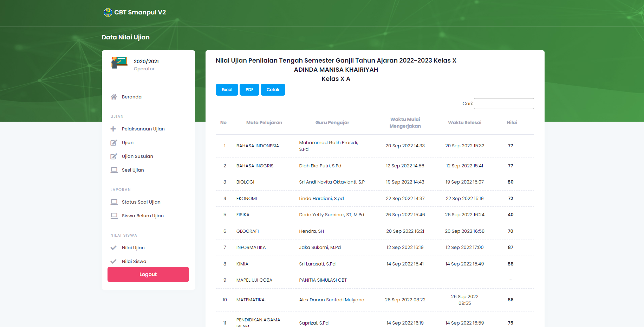Click the laptop icon beside Sesi Ujian

click(114, 170)
